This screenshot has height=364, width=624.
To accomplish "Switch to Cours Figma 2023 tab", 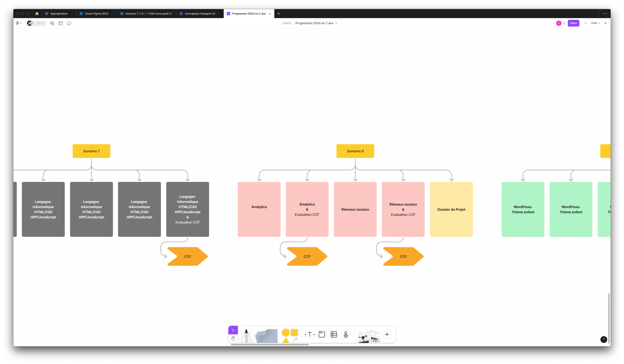I will (x=96, y=14).
